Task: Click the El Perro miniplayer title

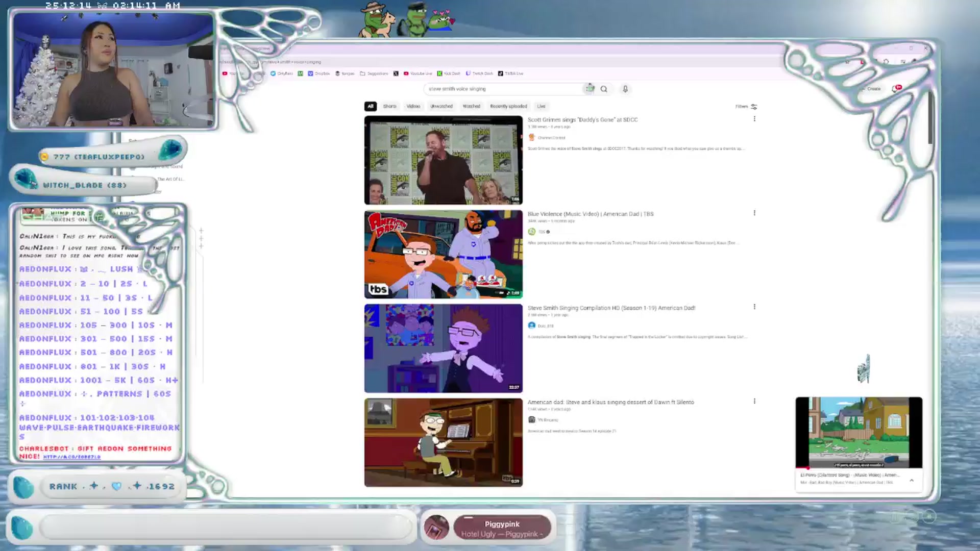Action: pyautogui.click(x=850, y=475)
